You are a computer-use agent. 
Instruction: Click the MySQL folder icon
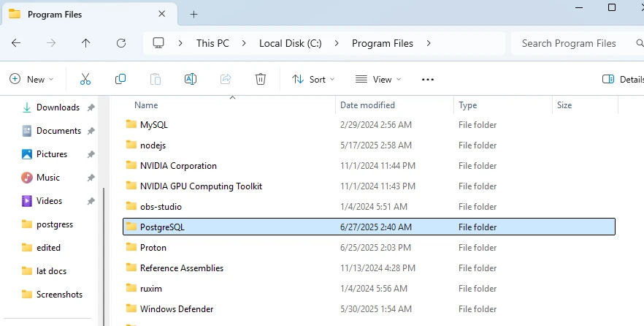(131, 124)
